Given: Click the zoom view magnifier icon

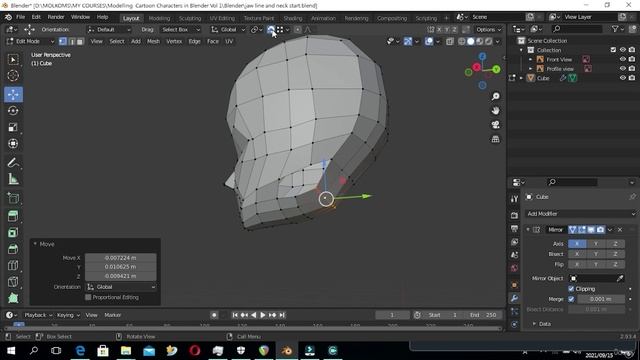Looking at the screenshot, I should (x=495, y=96).
